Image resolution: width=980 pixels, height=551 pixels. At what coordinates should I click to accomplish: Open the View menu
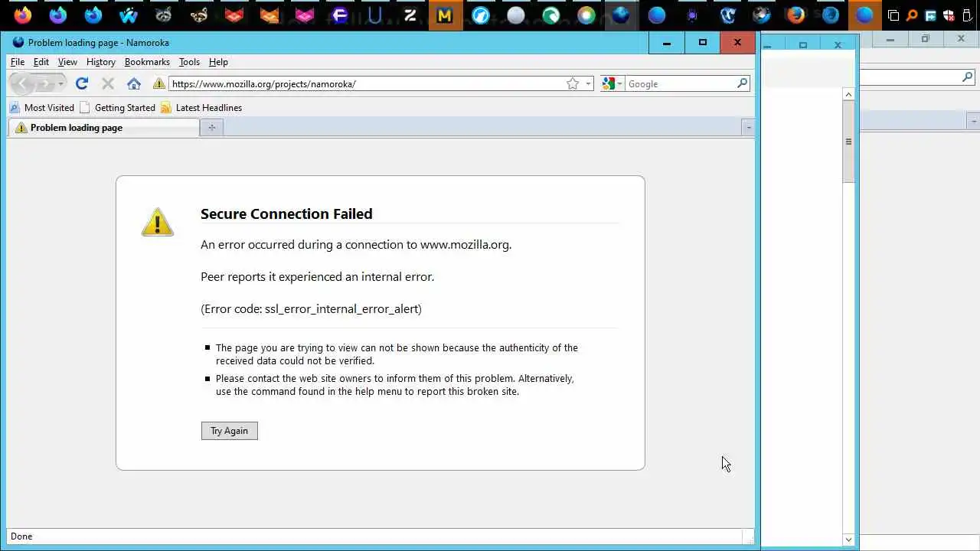(67, 62)
